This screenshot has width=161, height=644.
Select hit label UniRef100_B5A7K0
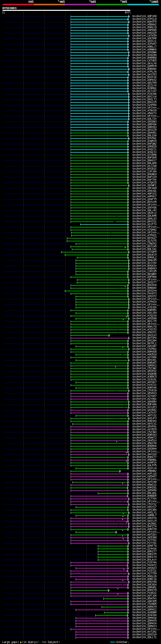click(x=144, y=599)
